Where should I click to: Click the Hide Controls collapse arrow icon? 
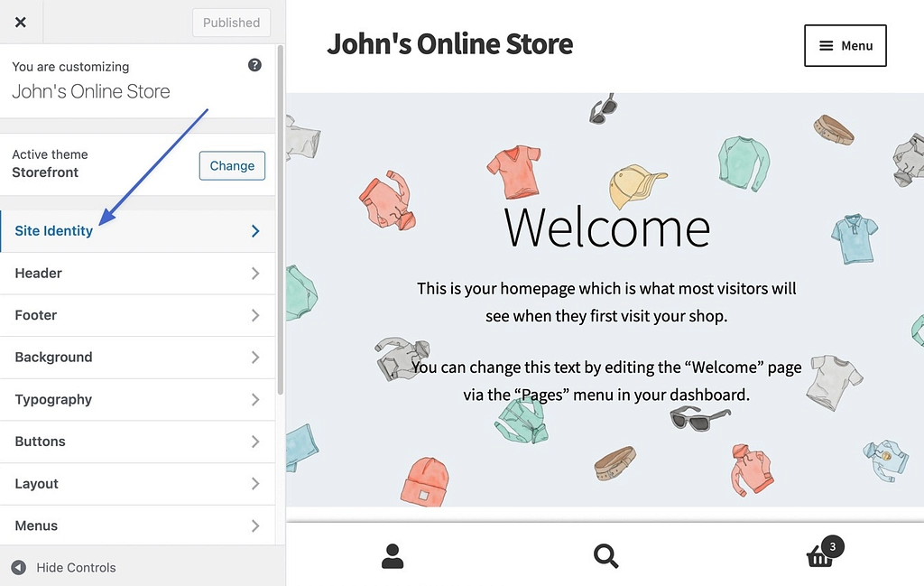(x=19, y=568)
